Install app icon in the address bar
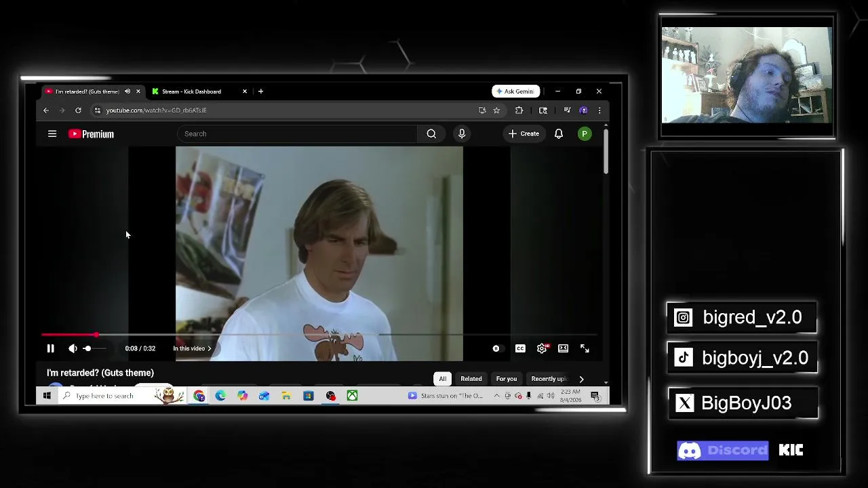The height and width of the screenshot is (488, 868). [482, 110]
